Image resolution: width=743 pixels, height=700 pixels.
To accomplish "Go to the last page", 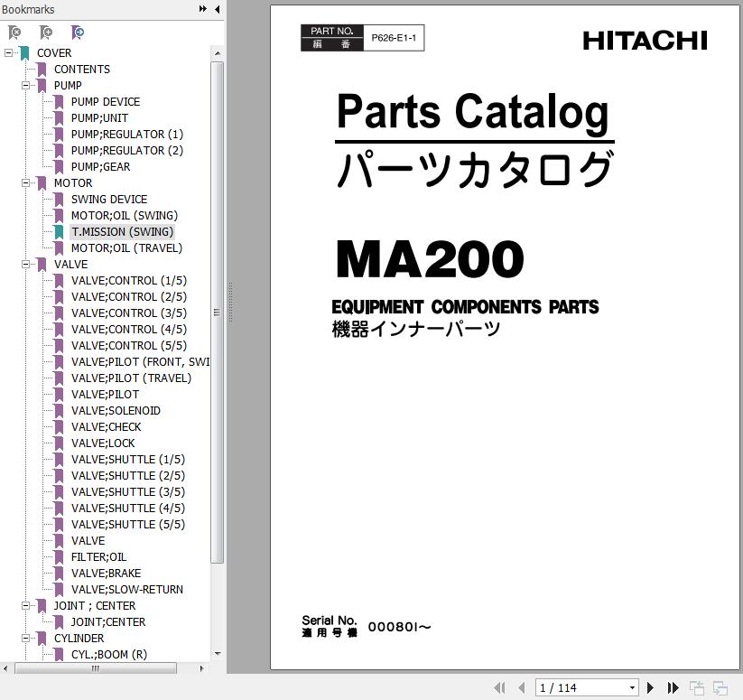I will 673,687.
